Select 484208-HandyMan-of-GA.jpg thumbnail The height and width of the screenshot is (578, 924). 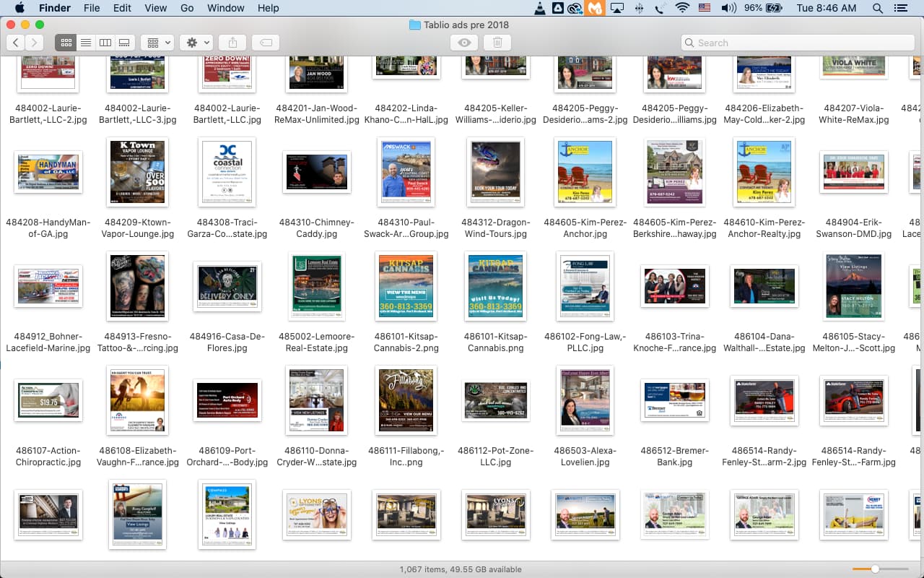click(x=48, y=172)
